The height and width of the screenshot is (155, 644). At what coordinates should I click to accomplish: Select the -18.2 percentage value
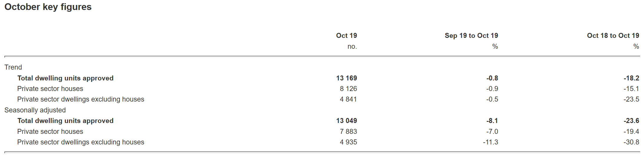631,78
